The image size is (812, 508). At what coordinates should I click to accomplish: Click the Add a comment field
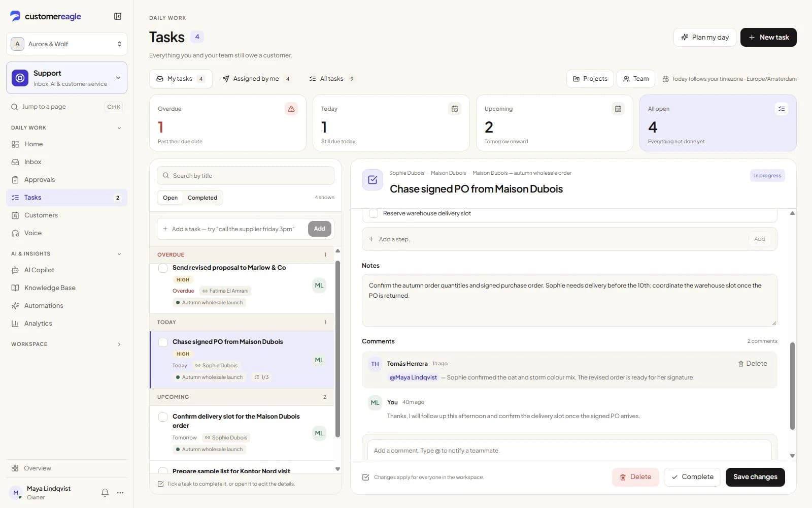tap(569, 450)
